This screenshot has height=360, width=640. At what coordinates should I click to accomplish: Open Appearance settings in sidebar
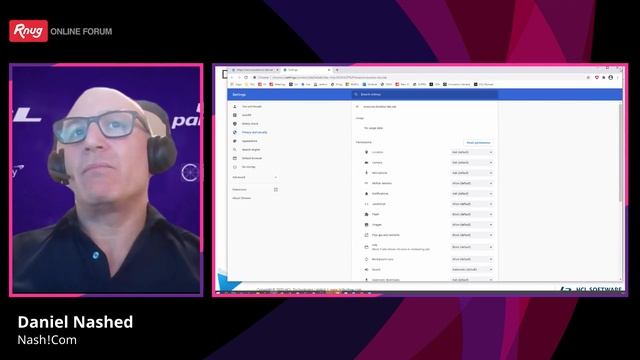pos(249,141)
